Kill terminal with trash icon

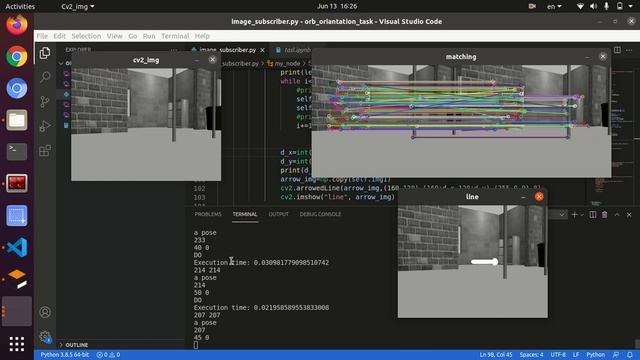(605, 215)
